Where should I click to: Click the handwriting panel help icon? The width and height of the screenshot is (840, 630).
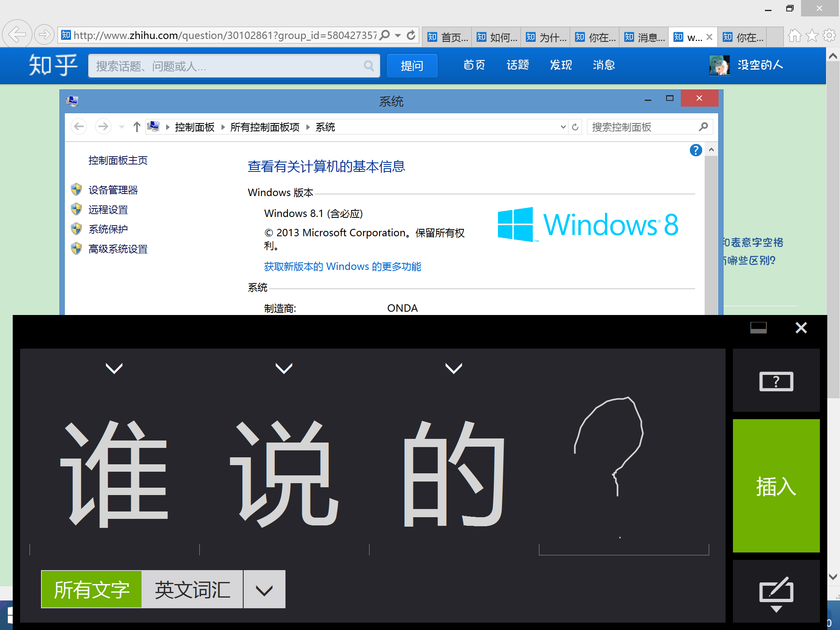pyautogui.click(x=776, y=381)
